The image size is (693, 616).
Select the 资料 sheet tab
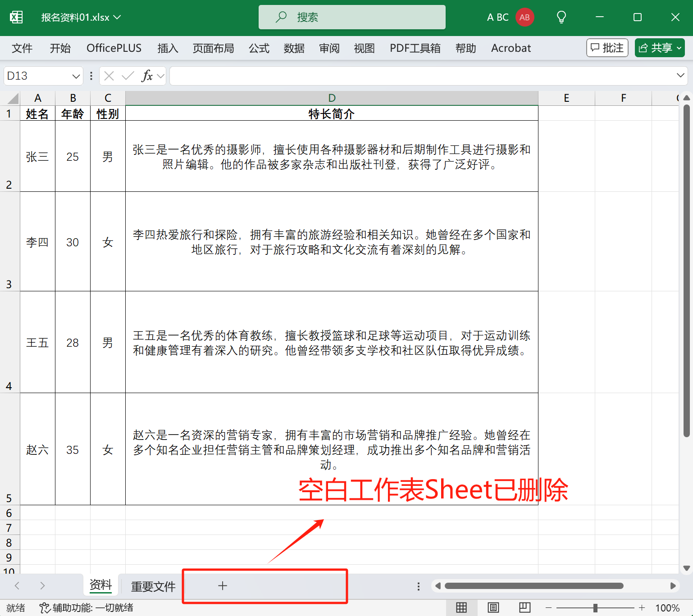(x=100, y=585)
